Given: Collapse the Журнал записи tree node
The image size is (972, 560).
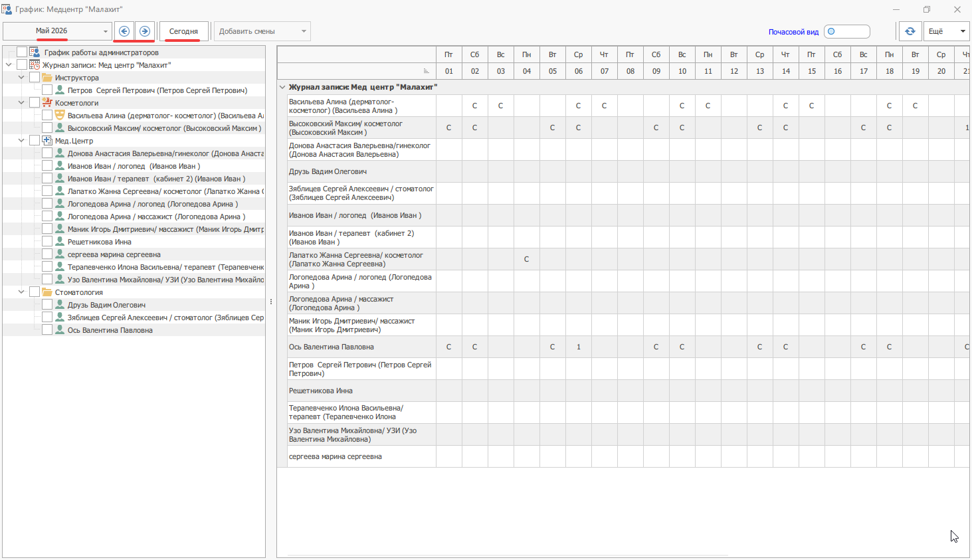Looking at the screenshot, I should pyautogui.click(x=9, y=65).
